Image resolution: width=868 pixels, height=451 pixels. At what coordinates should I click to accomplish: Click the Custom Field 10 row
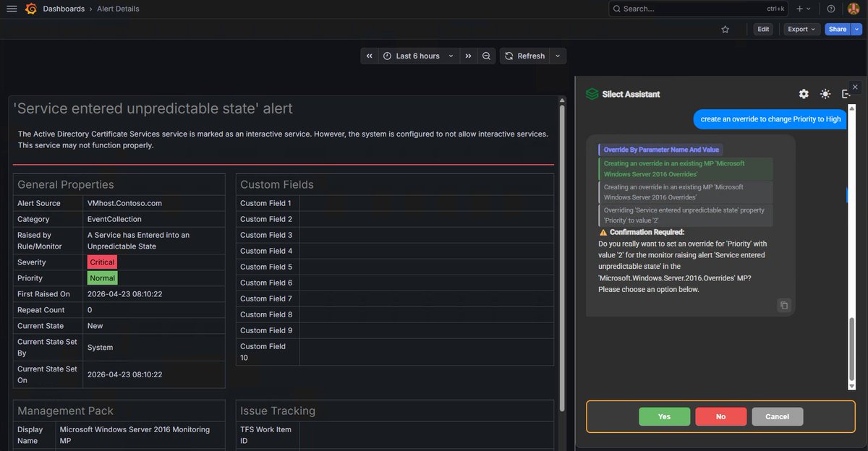tap(395, 352)
